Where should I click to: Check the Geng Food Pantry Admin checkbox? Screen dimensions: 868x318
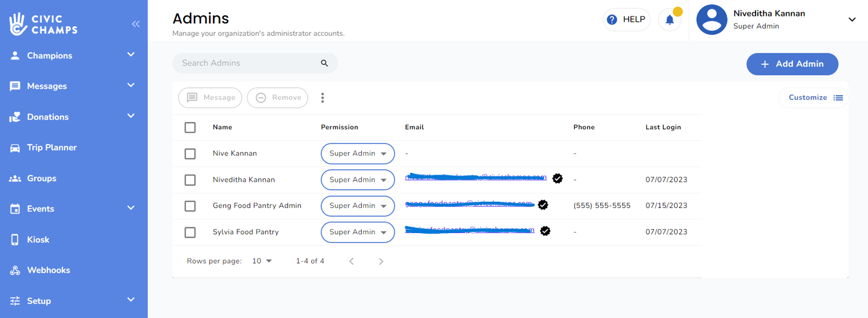(x=190, y=206)
